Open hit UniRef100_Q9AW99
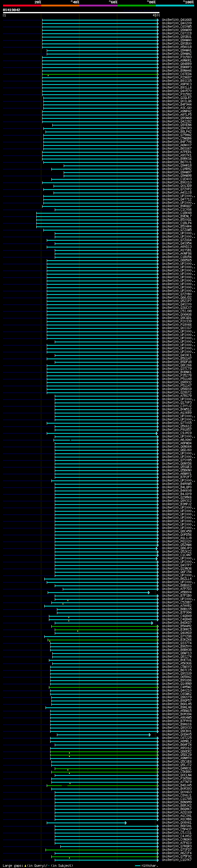This screenshot has width=197, height=868. (x=177, y=30)
